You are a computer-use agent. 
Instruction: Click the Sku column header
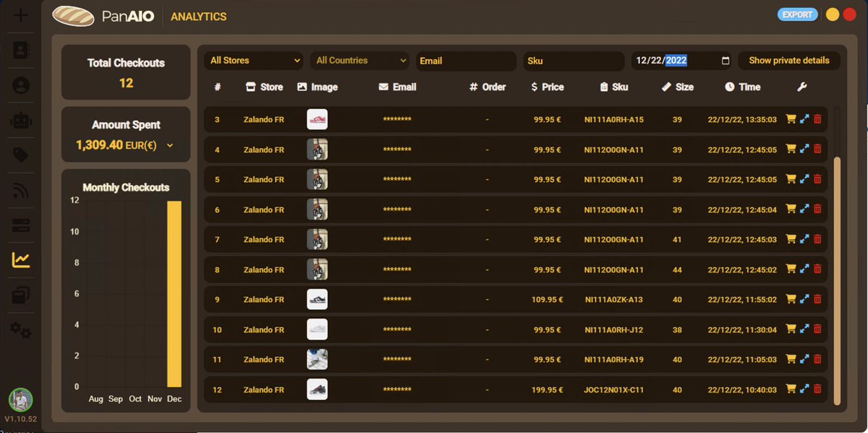[613, 87]
